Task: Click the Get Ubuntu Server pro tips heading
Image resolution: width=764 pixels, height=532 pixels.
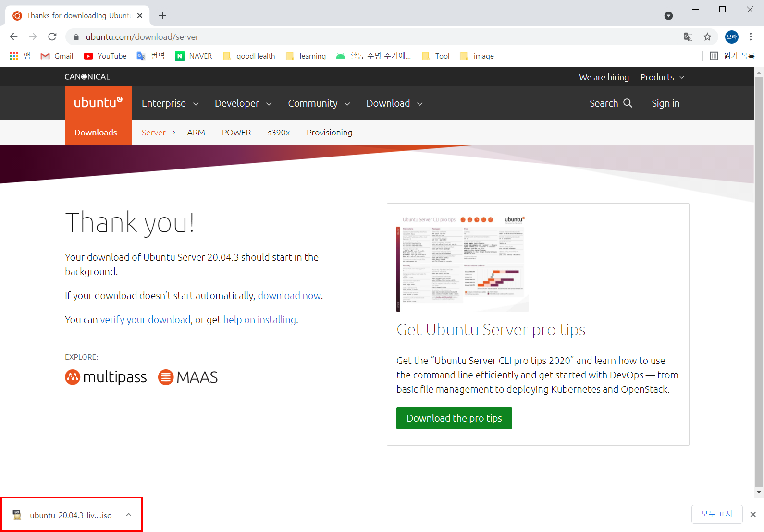Action: coord(491,330)
